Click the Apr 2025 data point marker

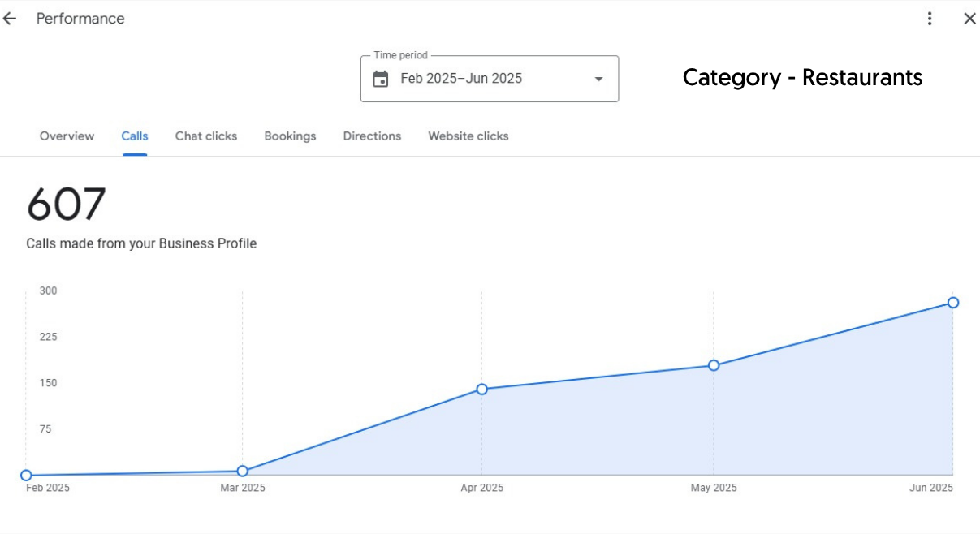click(x=481, y=390)
